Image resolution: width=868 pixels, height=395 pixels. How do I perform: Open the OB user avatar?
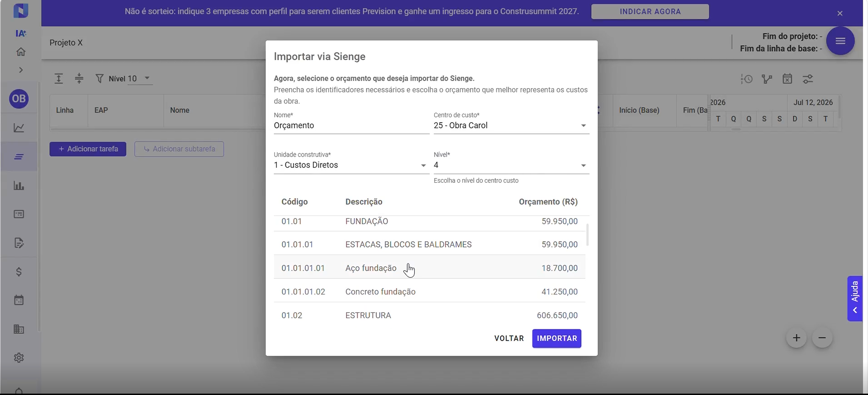coord(19,99)
